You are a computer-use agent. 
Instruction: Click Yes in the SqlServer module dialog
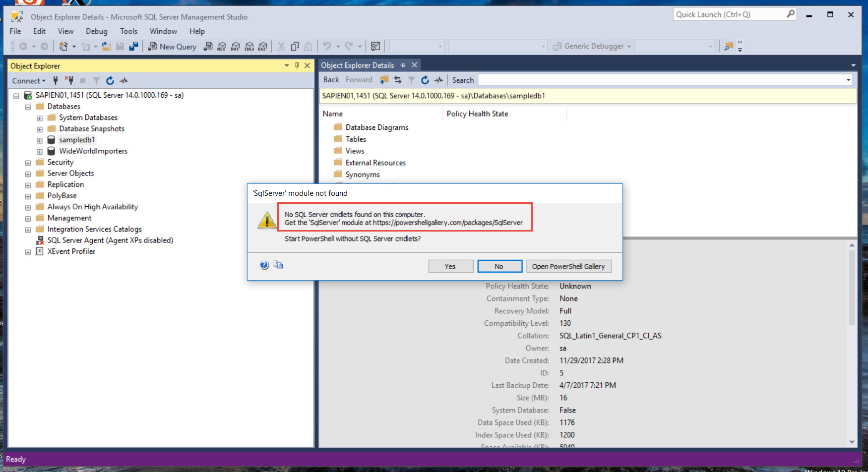coord(450,266)
